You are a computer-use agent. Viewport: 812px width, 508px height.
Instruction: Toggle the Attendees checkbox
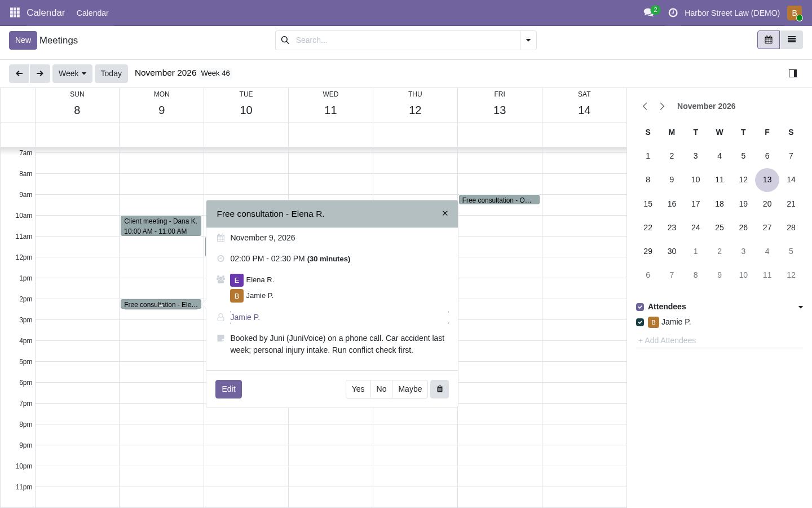[640, 307]
